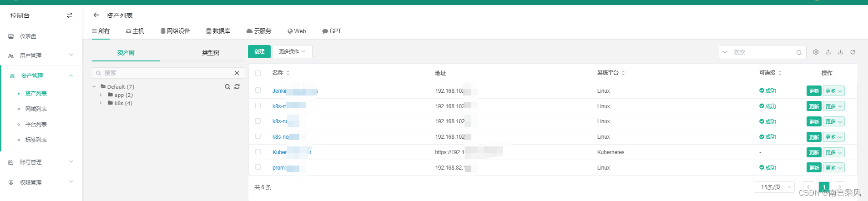Screen dimensions: 868x201
Task: Open table column settings gear icon
Action: click(x=816, y=52)
